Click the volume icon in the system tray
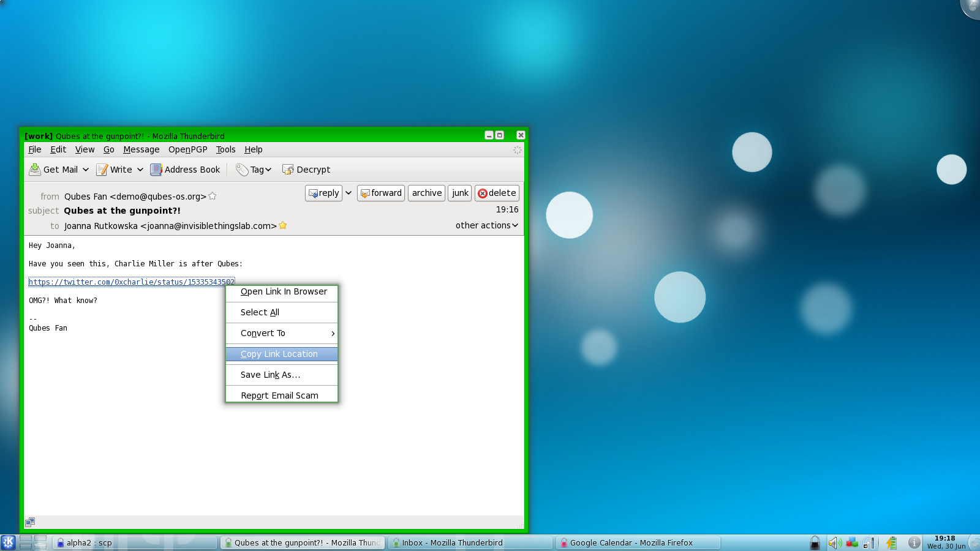This screenshot has height=551, width=980. point(834,542)
